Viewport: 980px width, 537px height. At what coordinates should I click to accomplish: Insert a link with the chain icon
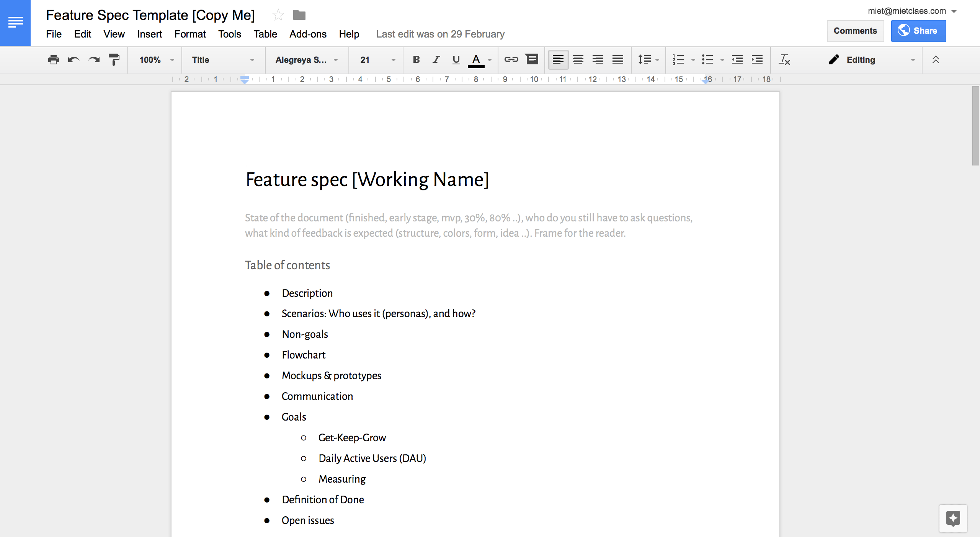coord(511,59)
